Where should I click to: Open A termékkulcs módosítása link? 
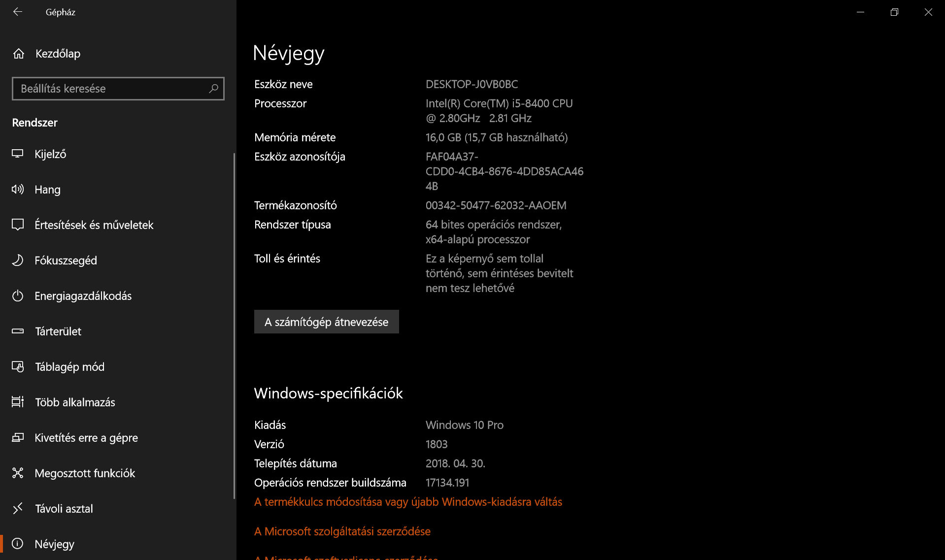coord(408,502)
